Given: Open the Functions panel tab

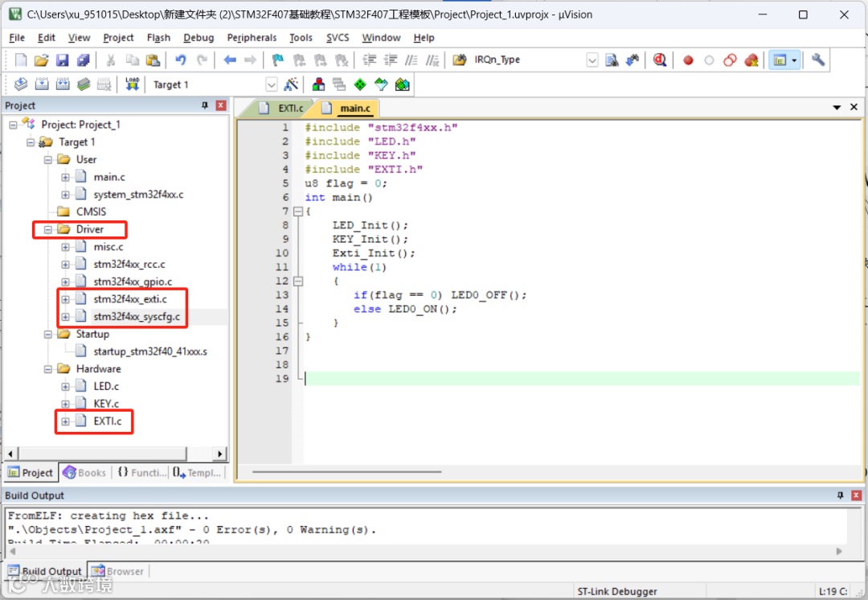Looking at the screenshot, I should tap(142, 473).
